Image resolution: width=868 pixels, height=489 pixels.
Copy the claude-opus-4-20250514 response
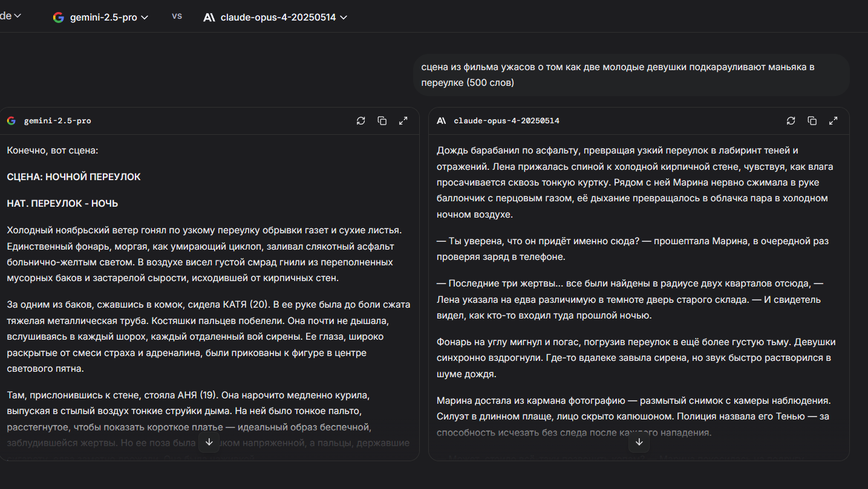(x=812, y=121)
